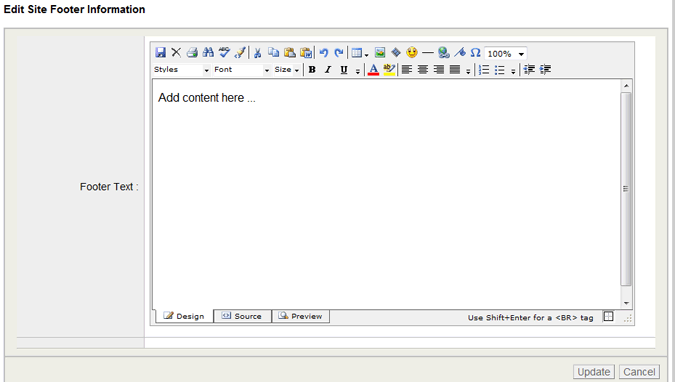Switch to the Source tab

coord(242,316)
